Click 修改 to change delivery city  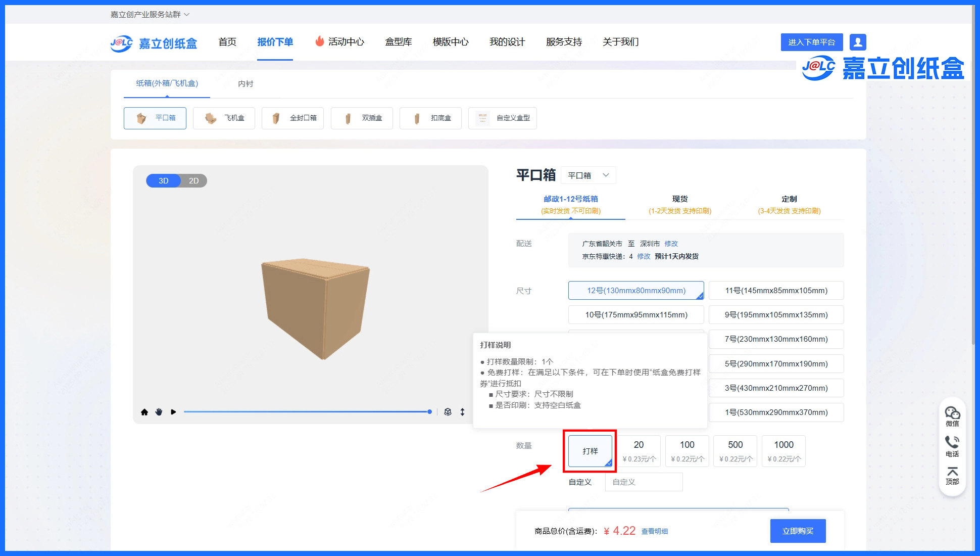coord(671,243)
